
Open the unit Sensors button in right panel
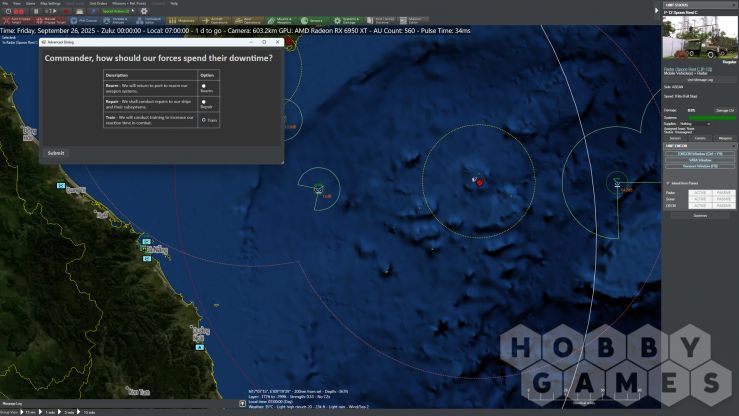[675, 138]
